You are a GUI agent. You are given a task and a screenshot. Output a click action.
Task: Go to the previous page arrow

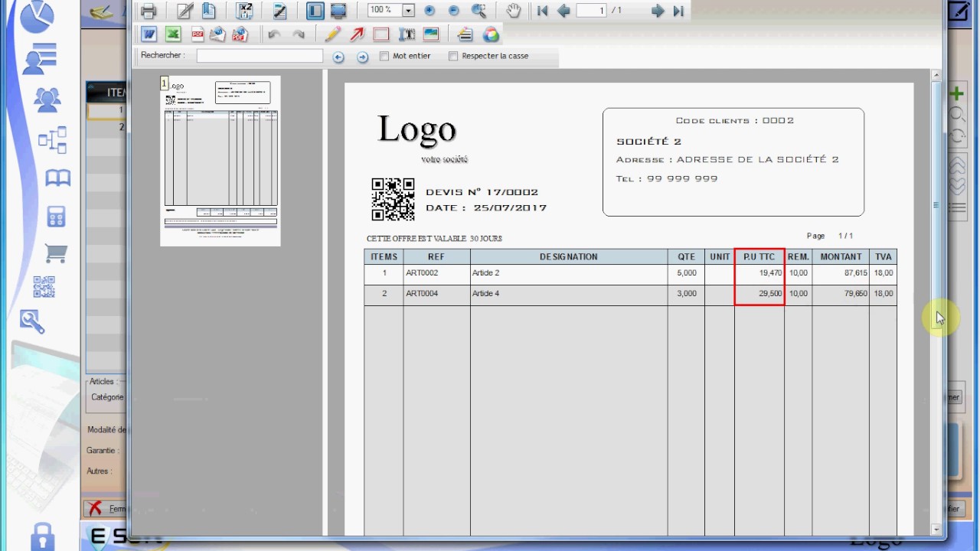point(563,11)
